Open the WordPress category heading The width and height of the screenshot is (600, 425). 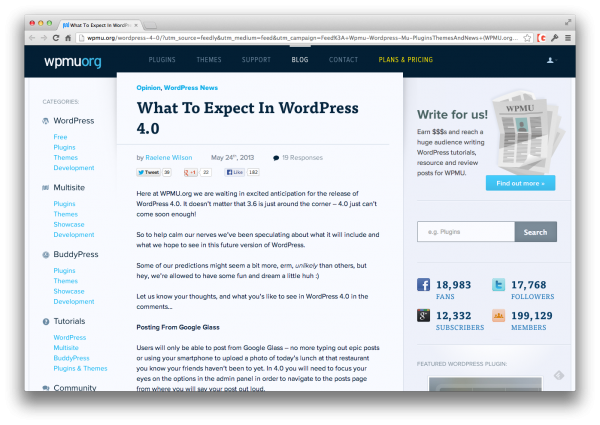[74, 121]
